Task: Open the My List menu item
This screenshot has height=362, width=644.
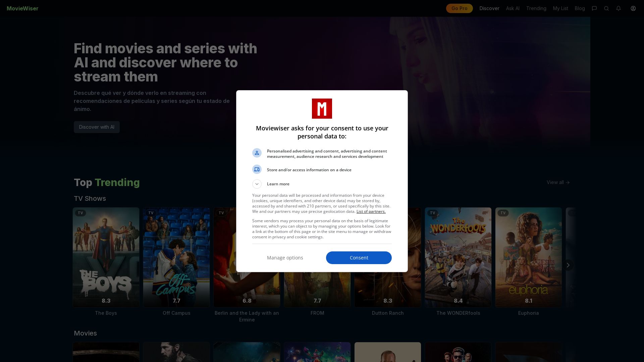Action: [x=560, y=8]
